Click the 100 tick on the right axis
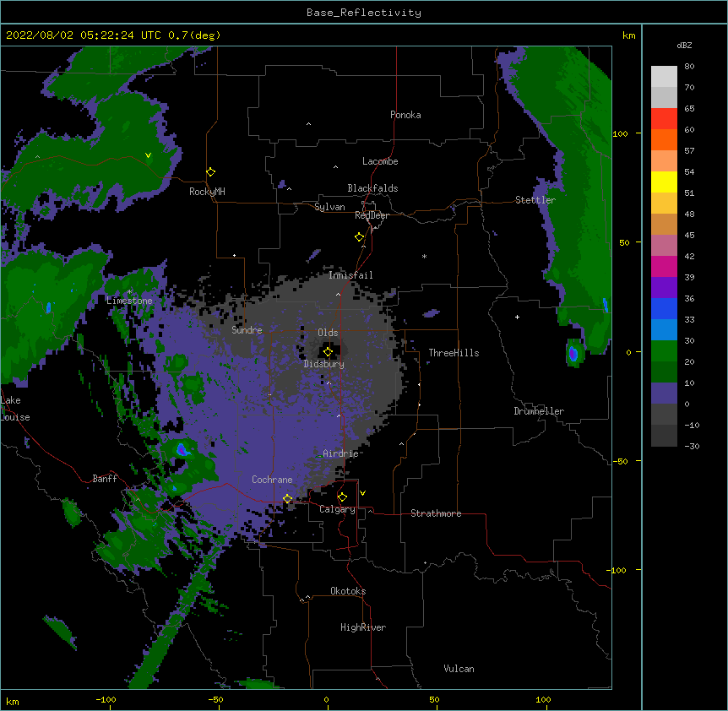This screenshot has height=711, width=728. (x=620, y=133)
